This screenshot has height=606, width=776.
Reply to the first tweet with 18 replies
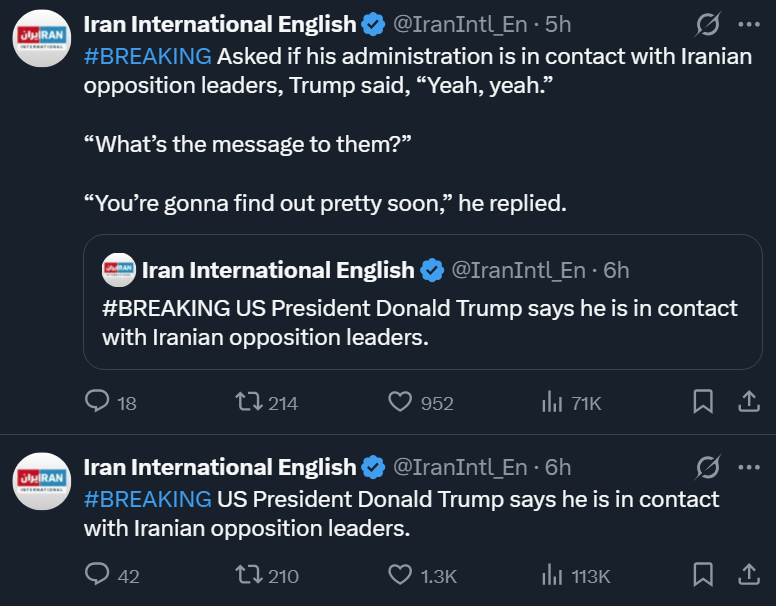[x=98, y=402]
